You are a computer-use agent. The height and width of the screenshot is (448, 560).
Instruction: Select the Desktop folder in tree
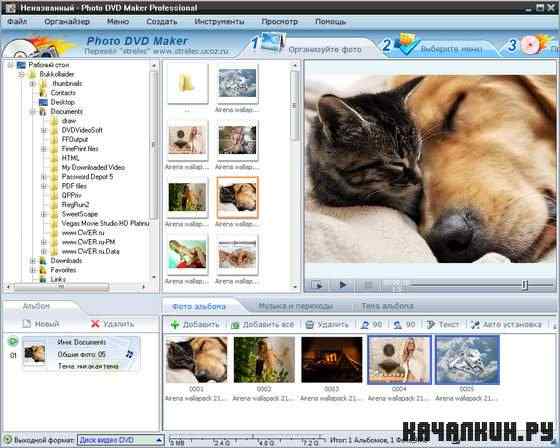pyautogui.click(x=62, y=102)
